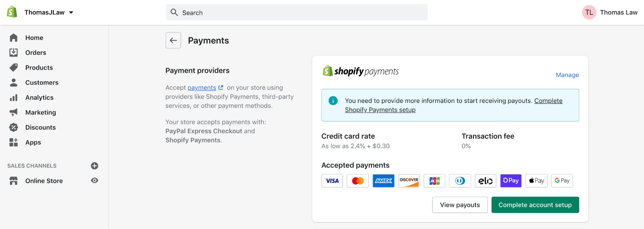Open the Online Store sales channel
This screenshot has width=644, height=229.
coord(43,181)
